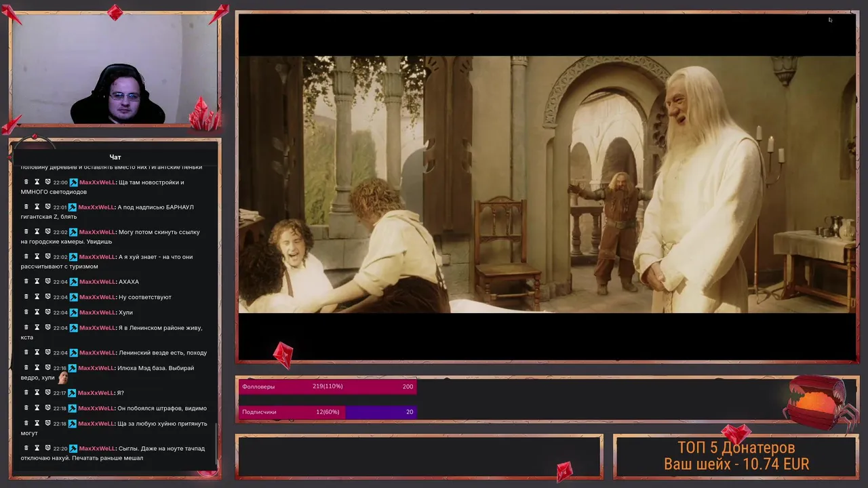Trash icon on the АХАХА message

point(26,281)
